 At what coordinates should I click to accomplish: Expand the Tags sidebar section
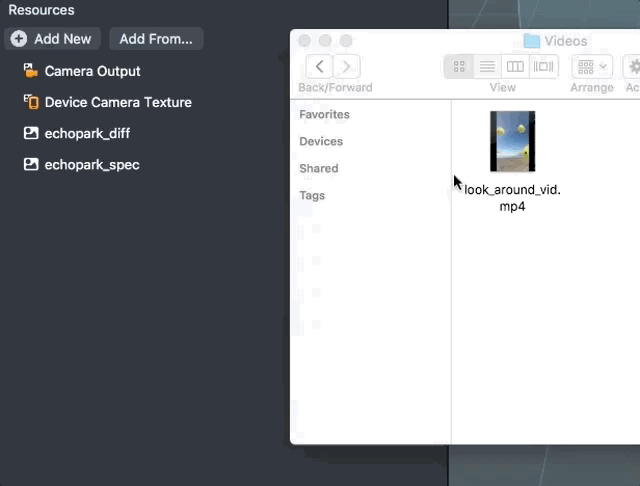312,195
